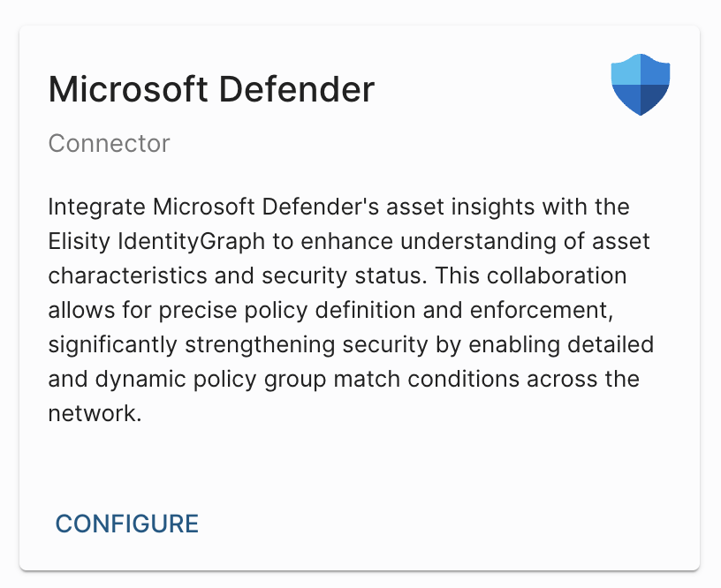
Task: Click 'across the' at end of sixth line
Action: (x=583, y=380)
